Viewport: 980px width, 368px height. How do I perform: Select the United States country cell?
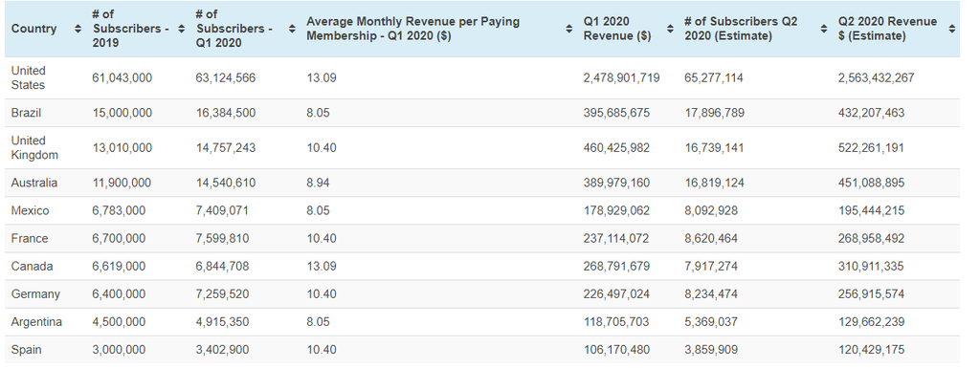pyautogui.click(x=29, y=78)
